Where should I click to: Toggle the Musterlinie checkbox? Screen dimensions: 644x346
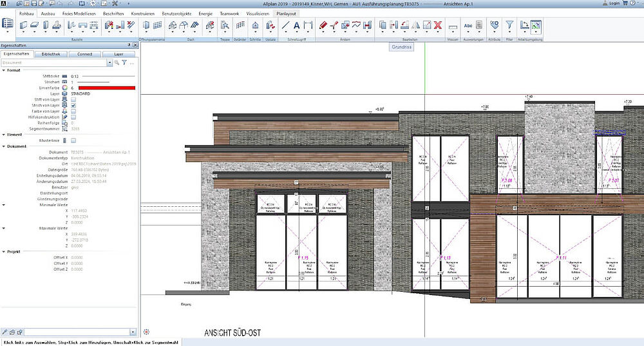73,140
